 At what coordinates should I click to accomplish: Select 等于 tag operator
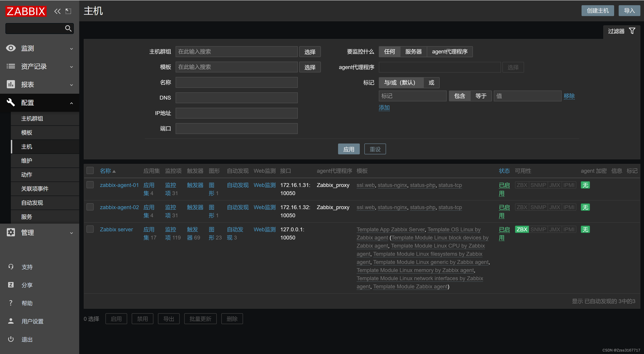tap(481, 96)
